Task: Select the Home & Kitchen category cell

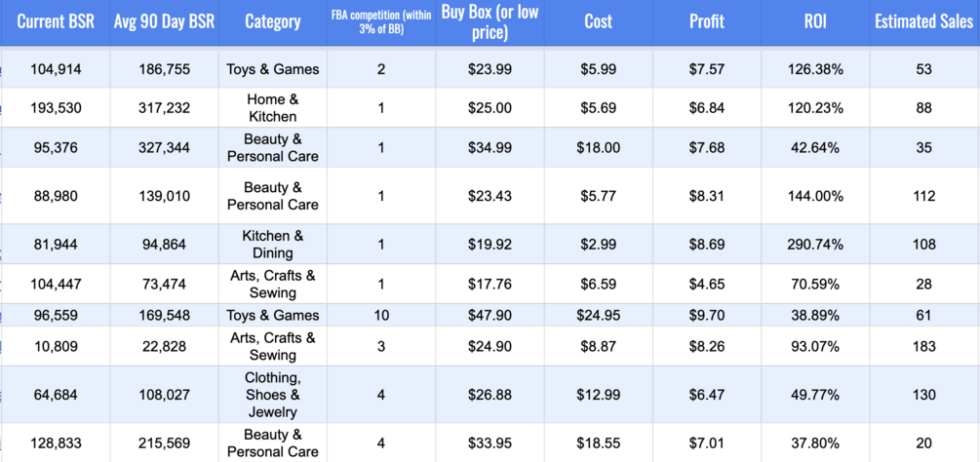Action: 272,108
